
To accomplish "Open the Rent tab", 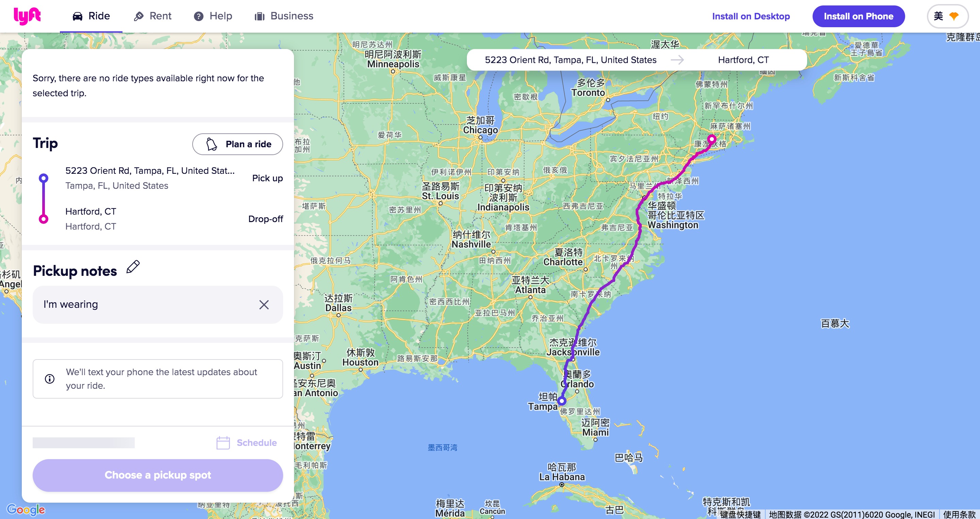I will [152, 16].
